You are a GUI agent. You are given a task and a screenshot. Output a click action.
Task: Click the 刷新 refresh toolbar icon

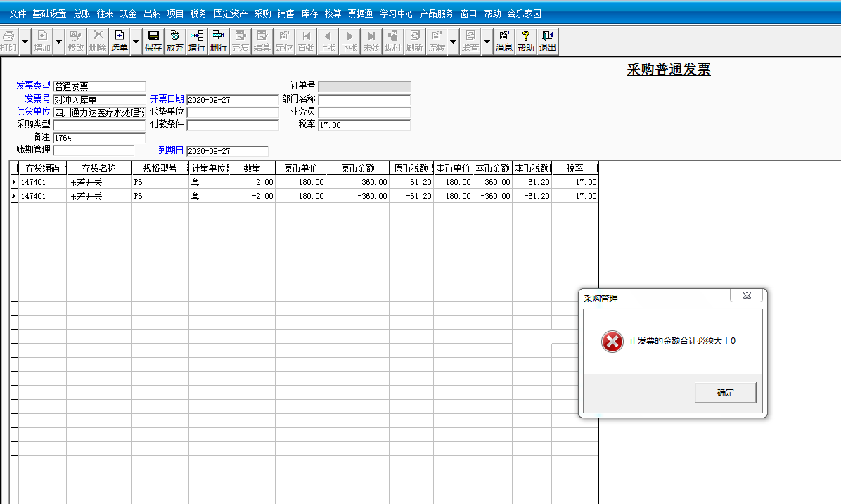[x=415, y=41]
